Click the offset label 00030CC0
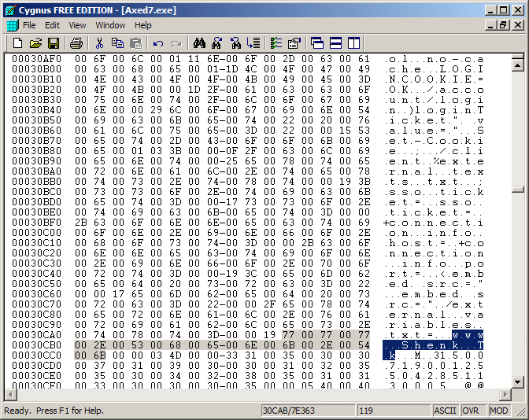The width and height of the screenshot is (529, 420). (37, 356)
